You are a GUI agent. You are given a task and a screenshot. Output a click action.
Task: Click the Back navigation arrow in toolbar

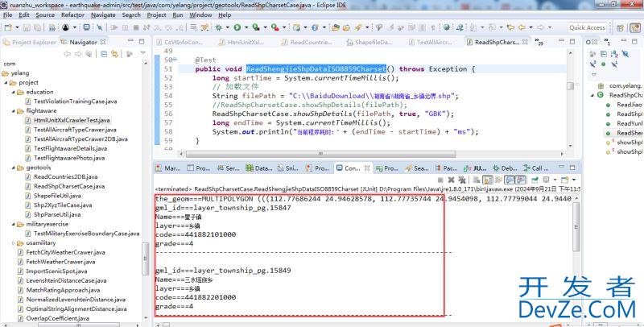click(x=522, y=27)
